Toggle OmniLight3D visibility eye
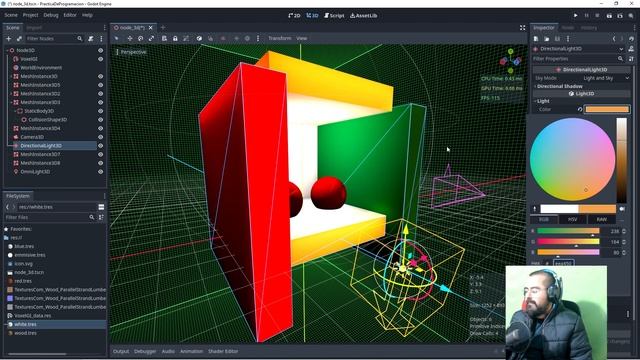The width and height of the screenshot is (640, 360). [100, 172]
